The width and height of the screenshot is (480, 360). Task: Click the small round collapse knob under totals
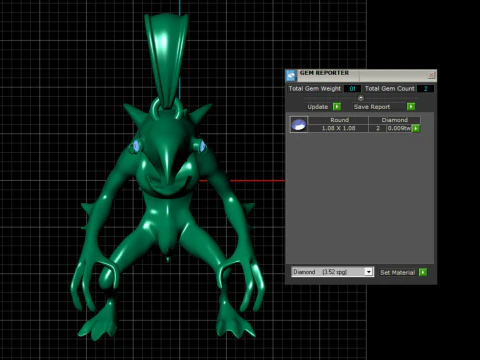tap(361, 98)
